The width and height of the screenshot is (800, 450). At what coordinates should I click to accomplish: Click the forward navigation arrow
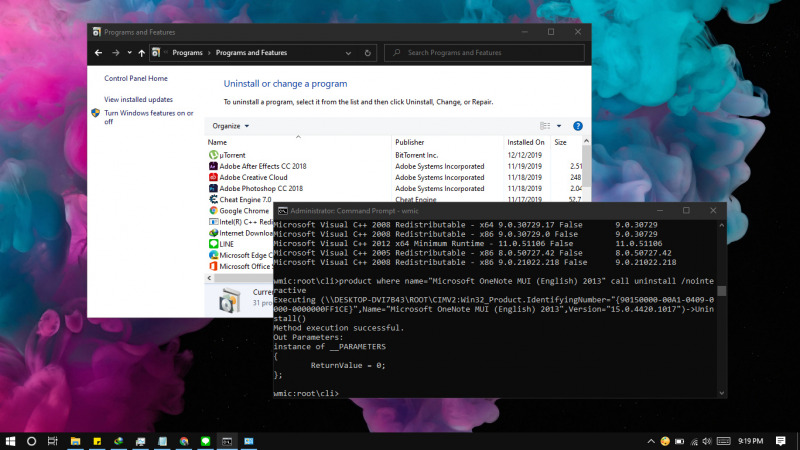coord(115,53)
